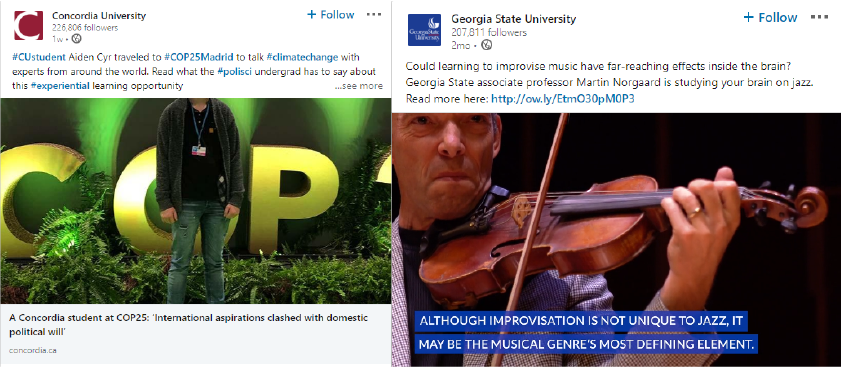Play the violin improvisation video
The width and height of the screenshot is (841, 367).
point(616,239)
